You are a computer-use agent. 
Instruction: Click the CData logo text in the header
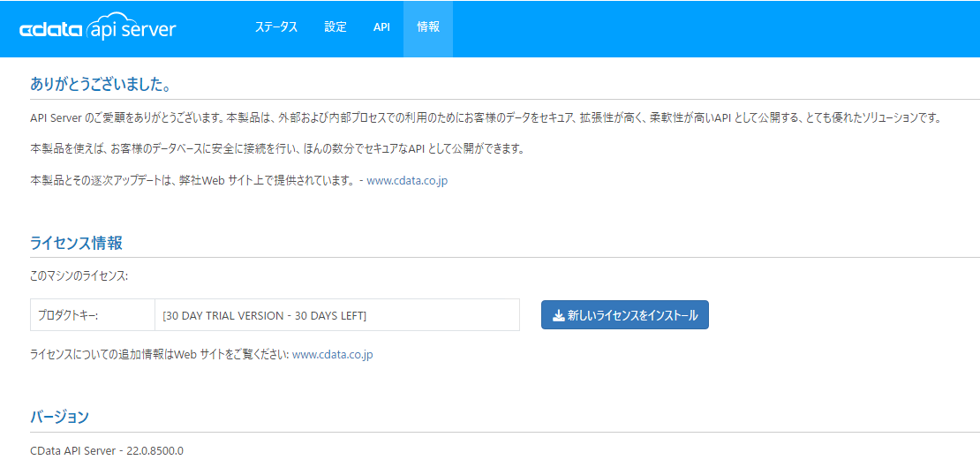pyautogui.click(x=51, y=31)
